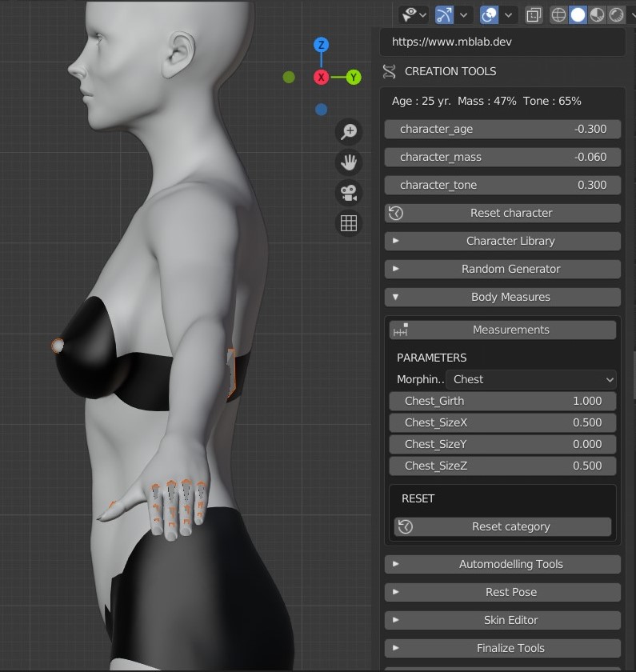Image resolution: width=636 pixels, height=672 pixels.
Task: Click the pan view hand icon
Action: pyautogui.click(x=349, y=162)
